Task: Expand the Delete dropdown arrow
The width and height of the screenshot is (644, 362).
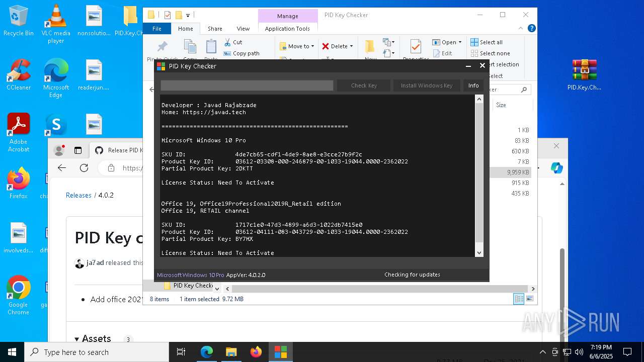Action: tap(351, 46)
